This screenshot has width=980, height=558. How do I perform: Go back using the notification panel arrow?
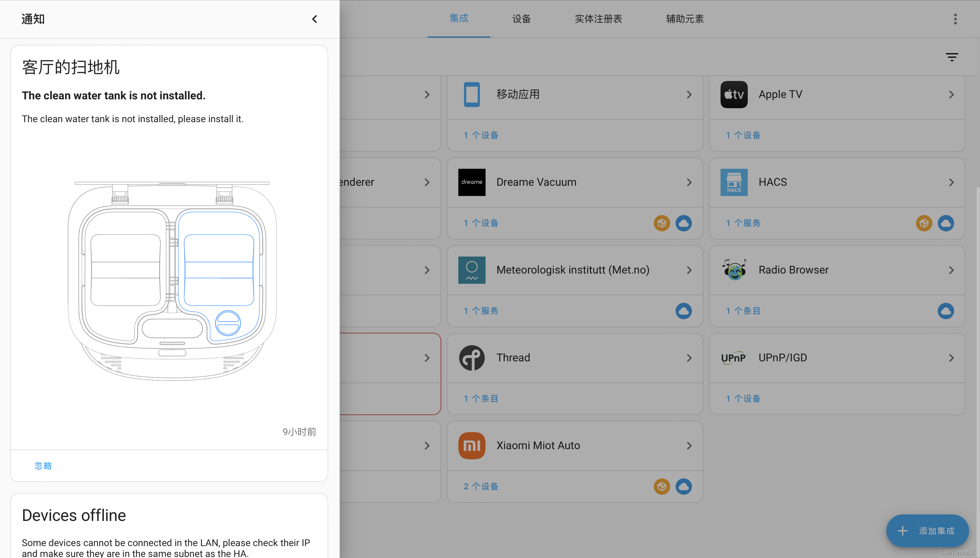(315, 19)
